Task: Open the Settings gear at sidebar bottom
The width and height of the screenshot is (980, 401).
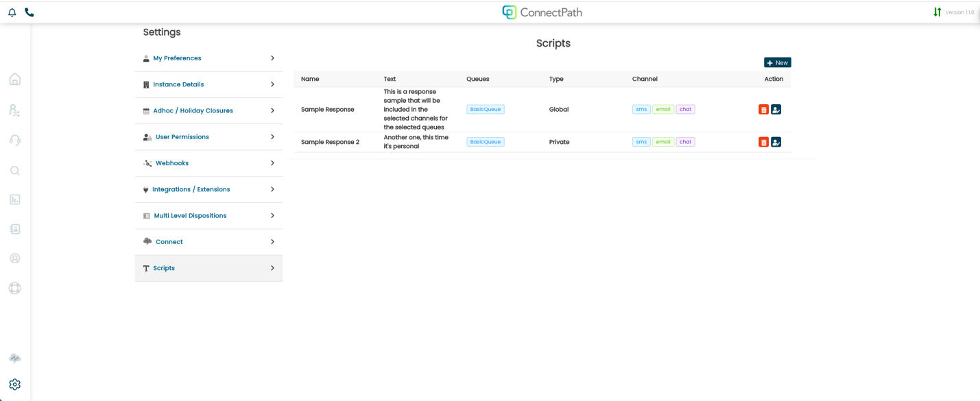Action: point(14,384)
